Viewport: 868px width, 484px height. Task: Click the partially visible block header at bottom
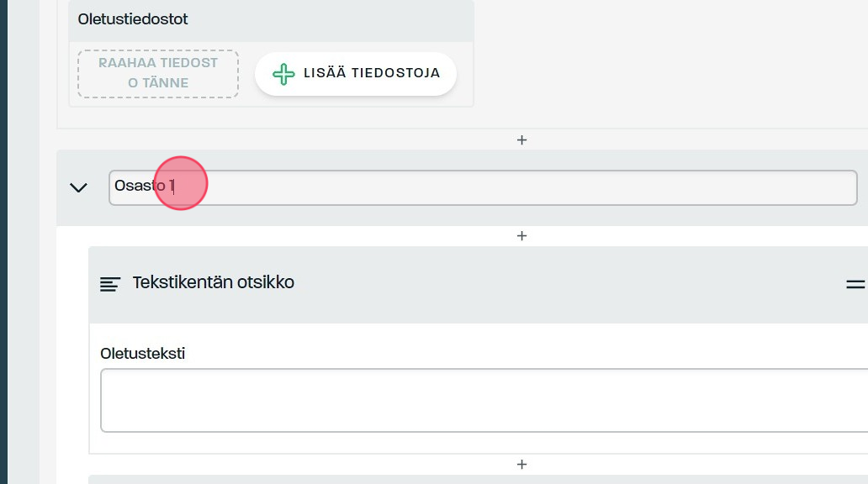point(478,479)
